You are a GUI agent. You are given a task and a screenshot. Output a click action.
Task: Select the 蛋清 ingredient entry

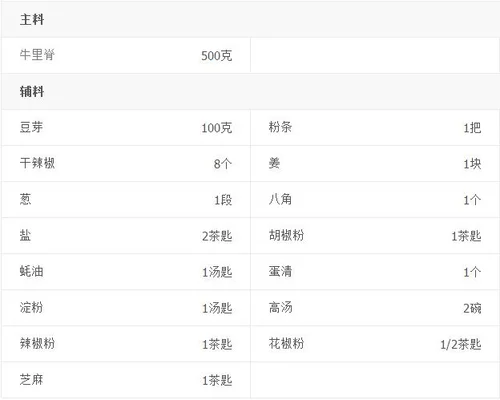point(280,271)
